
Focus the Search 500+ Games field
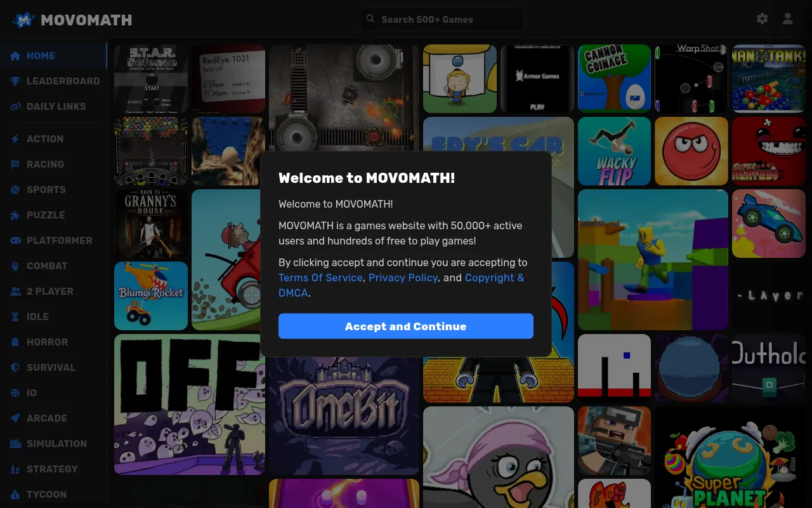(x=442, y=19)
